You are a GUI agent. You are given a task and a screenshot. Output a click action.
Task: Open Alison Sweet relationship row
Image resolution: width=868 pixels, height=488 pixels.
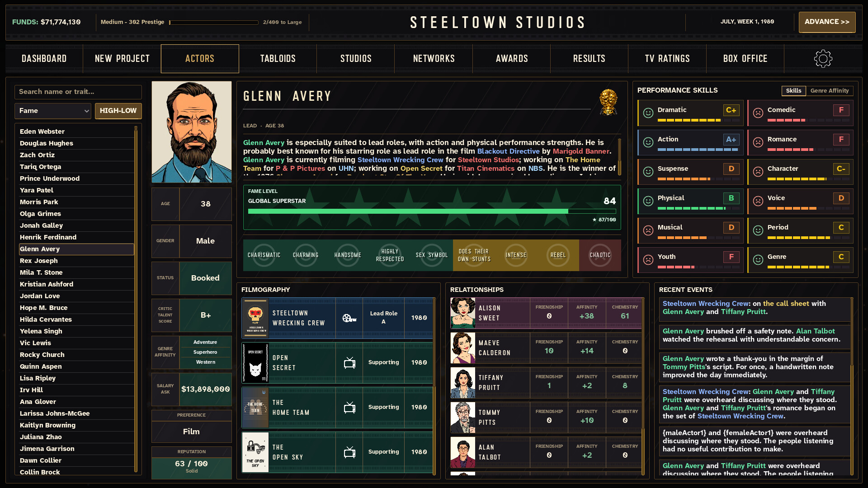546,313
